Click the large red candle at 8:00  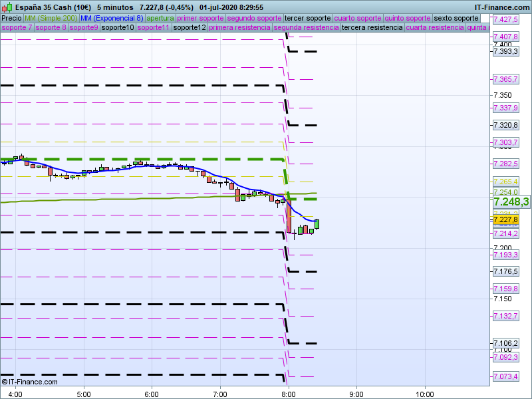coord(289,216)
